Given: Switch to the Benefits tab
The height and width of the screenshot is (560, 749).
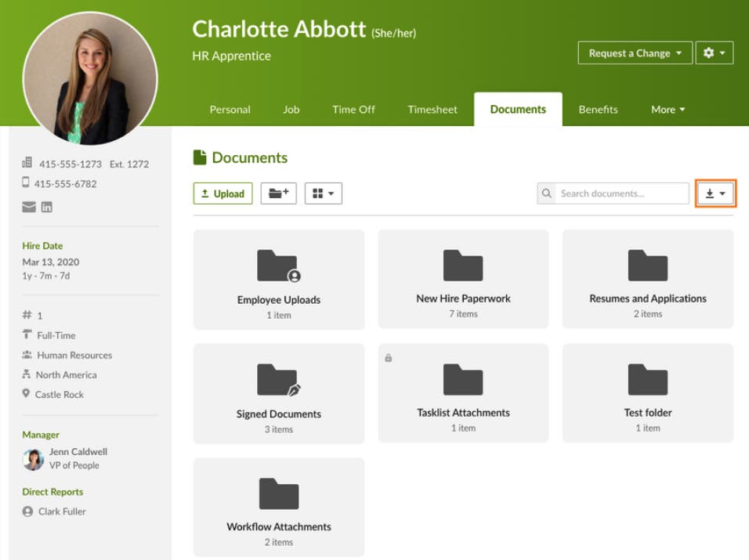Looking at the screenshot, I should [x=599, y=110].
